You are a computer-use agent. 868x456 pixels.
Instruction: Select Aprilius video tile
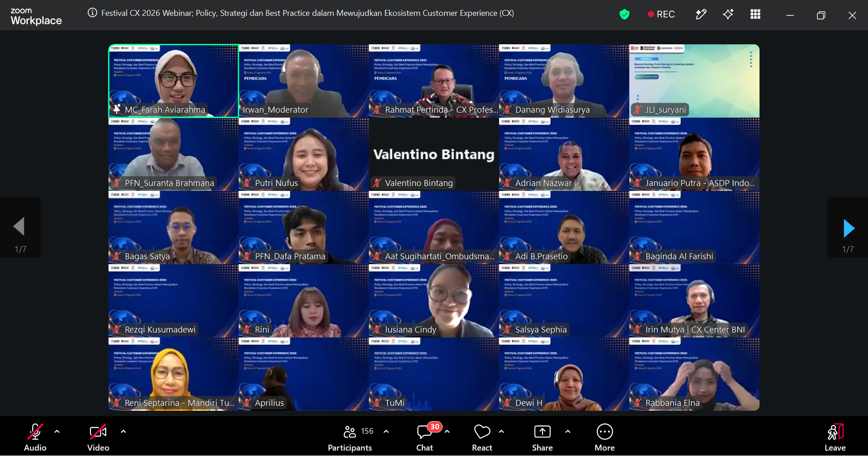point(304,374)
